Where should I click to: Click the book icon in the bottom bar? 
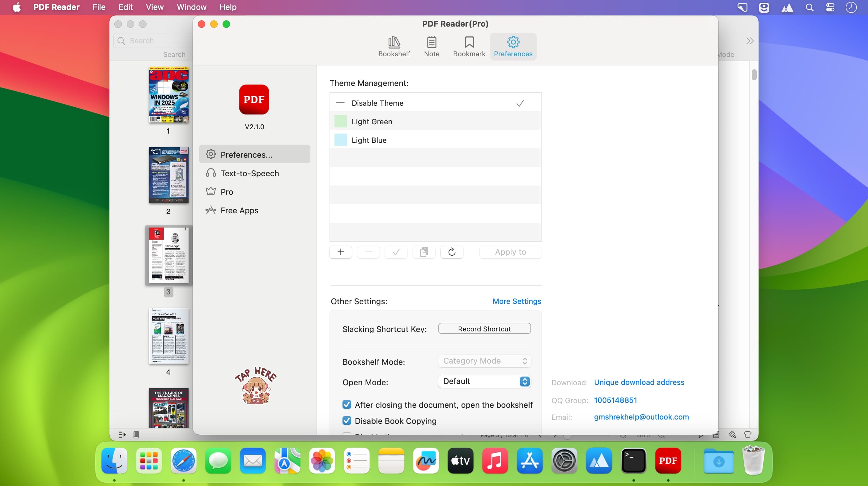[136, 435]
